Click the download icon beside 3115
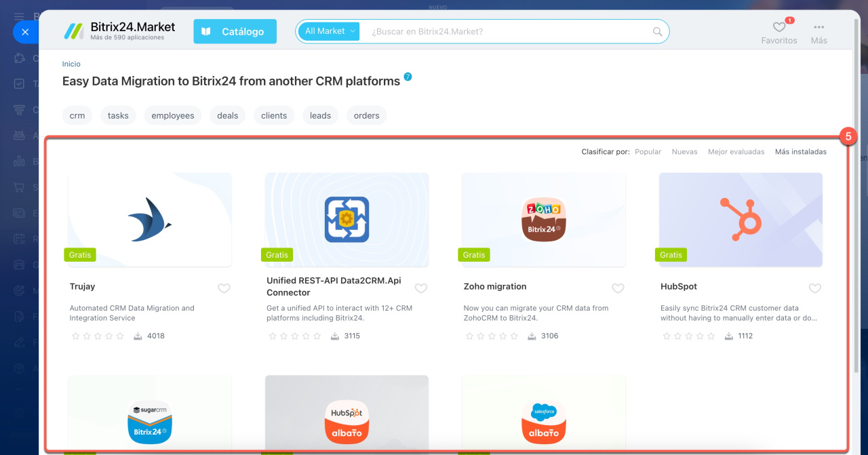This screenshot has height=455, width=868. pos(335,336)
